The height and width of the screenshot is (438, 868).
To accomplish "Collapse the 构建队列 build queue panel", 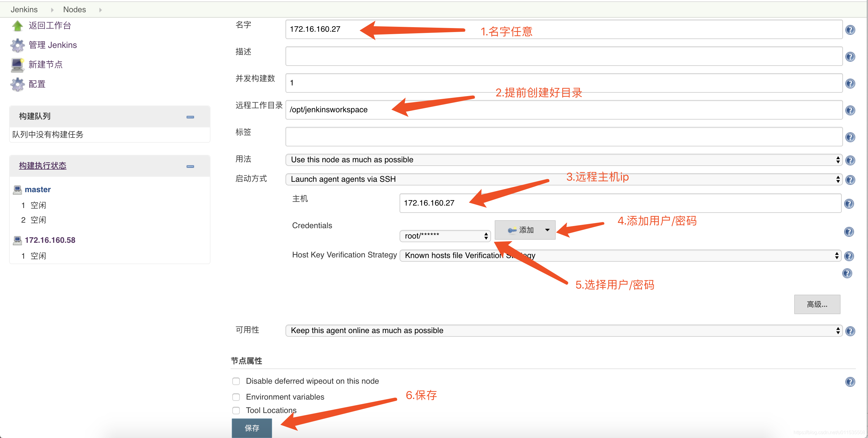I will pyautogui.click(x=190, y=117).
